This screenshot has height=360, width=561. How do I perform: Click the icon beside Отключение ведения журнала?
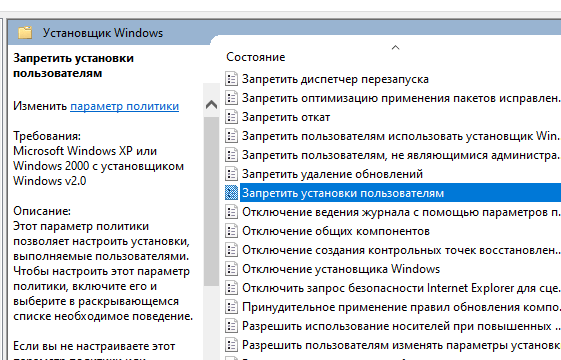click(231, 211)
